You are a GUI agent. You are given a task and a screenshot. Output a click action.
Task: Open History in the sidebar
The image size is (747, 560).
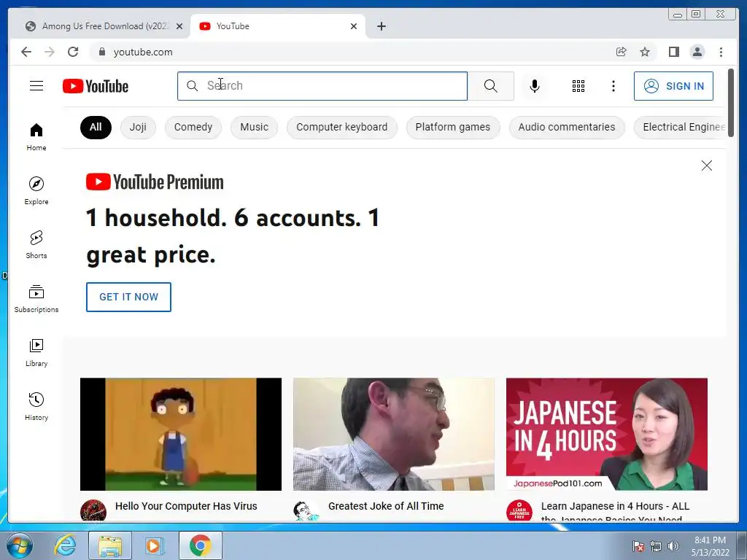pyautogui.click(x=36, y=406)
